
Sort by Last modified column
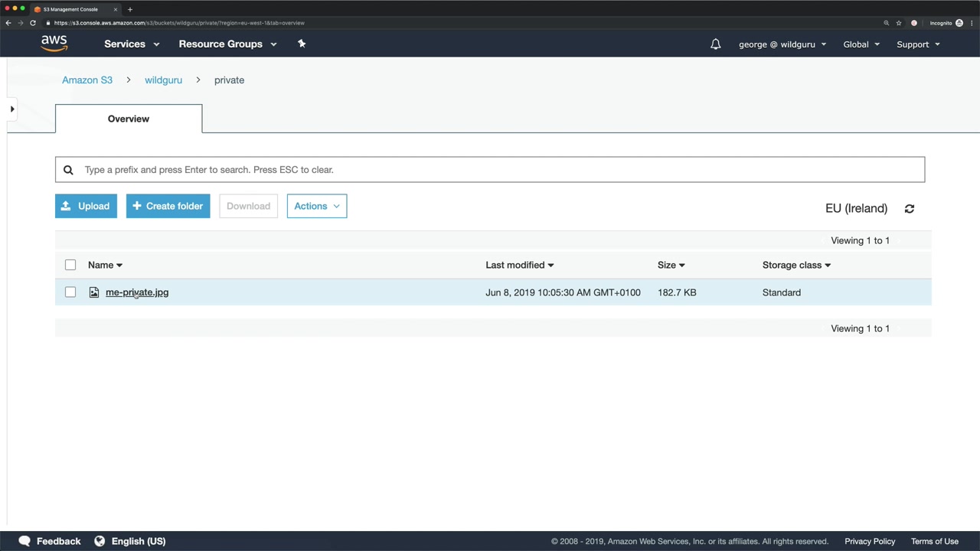519,265
